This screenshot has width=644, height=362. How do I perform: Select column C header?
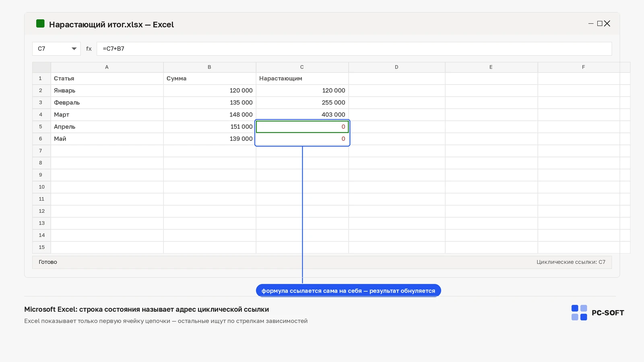tap(302, 67)
